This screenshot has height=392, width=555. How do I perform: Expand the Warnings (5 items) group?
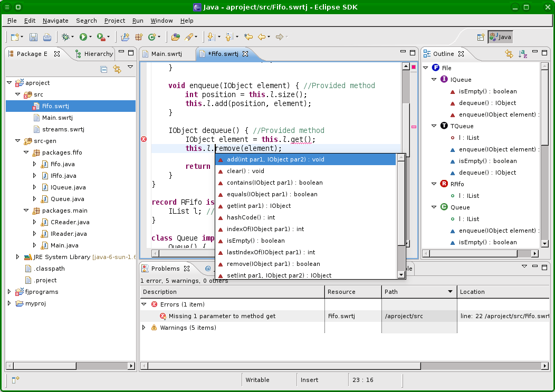pos(144,328)
